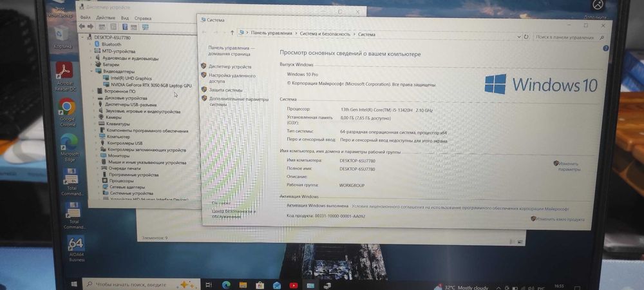Select Системные устройства in the tree

click(x=131, y=193)
